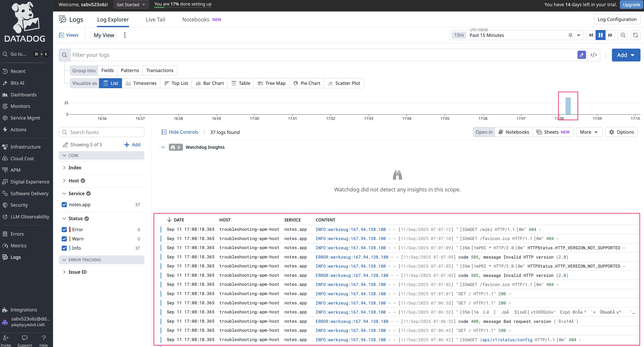Visualize as Pie Chart
Screen dimensions: 644x347
point(307,83)
